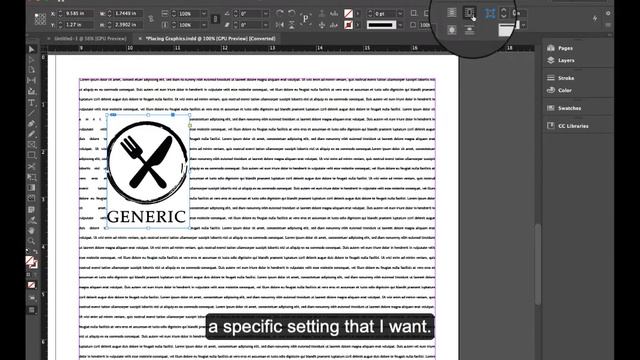640x360 pixels.
Task: Toggle constrain proportions for scaling
Action: (x=215, y=19)
